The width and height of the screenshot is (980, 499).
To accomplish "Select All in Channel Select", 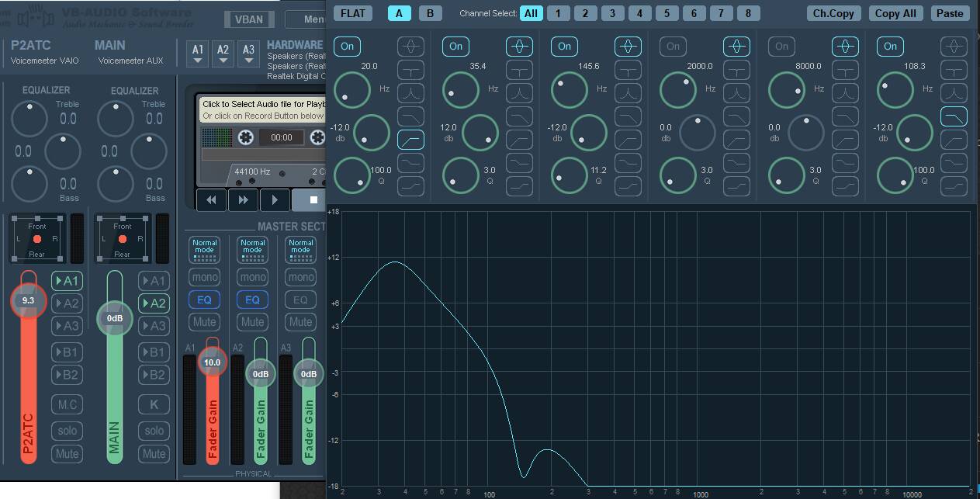I will [531, 13].
